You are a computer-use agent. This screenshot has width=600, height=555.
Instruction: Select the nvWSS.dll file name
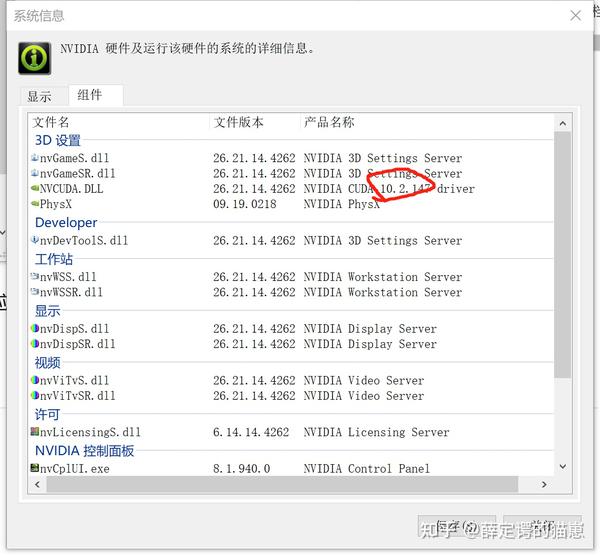(x=68, y=277)
